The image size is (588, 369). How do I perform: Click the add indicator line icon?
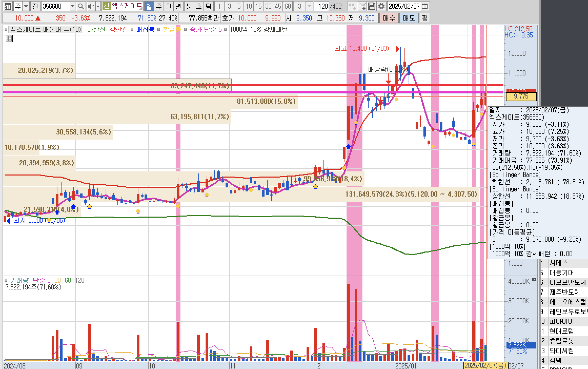(362, 6)
